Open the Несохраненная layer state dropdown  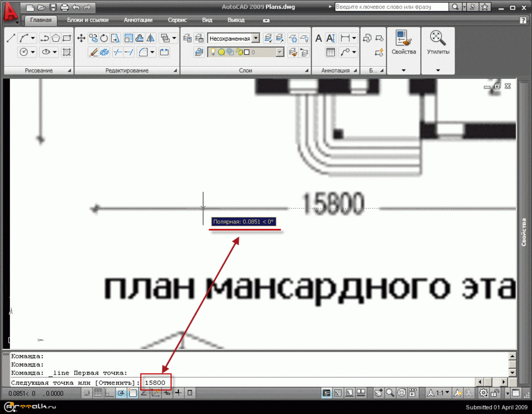click(256, 39)
